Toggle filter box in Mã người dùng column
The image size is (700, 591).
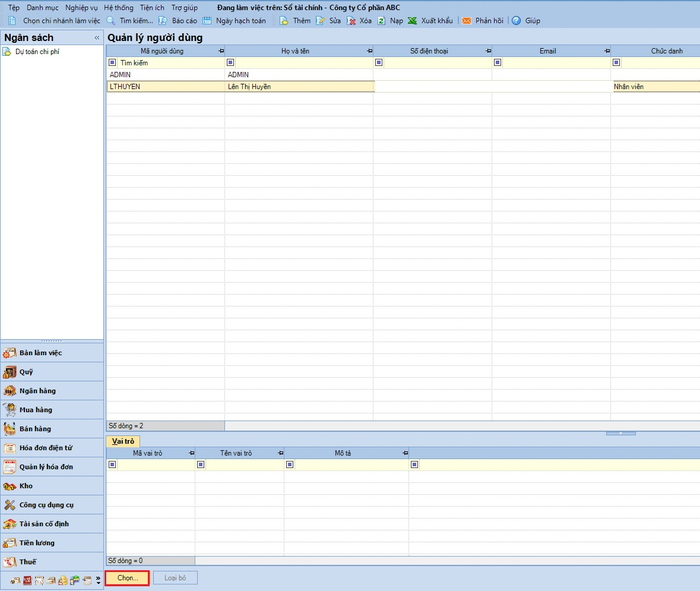click(112, 62)
